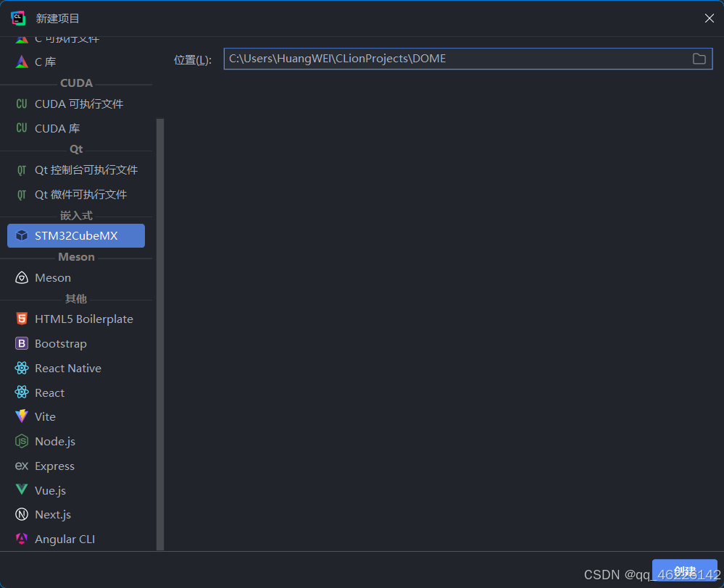Choose the Angular CLI template

point(76,539)
